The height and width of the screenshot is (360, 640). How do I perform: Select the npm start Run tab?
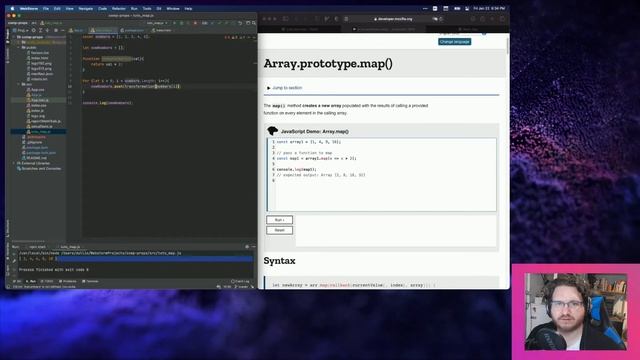pos(36,247)
